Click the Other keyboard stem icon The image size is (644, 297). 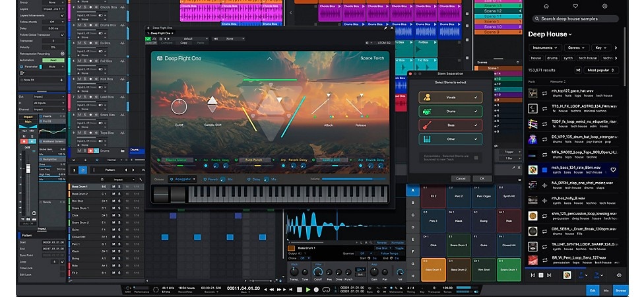(427, 139)
